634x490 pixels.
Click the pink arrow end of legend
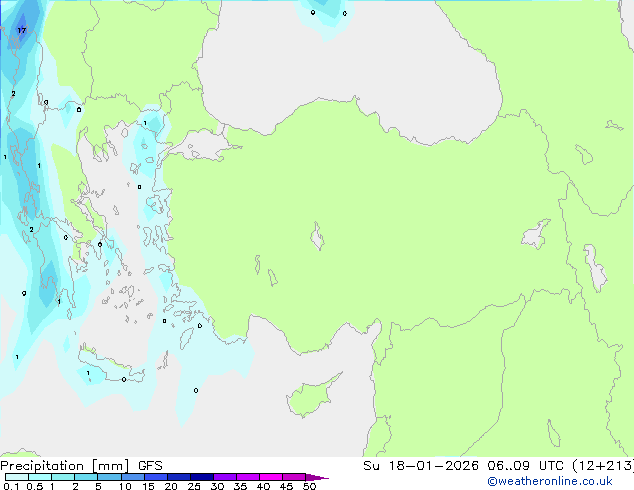pos(322,478)
